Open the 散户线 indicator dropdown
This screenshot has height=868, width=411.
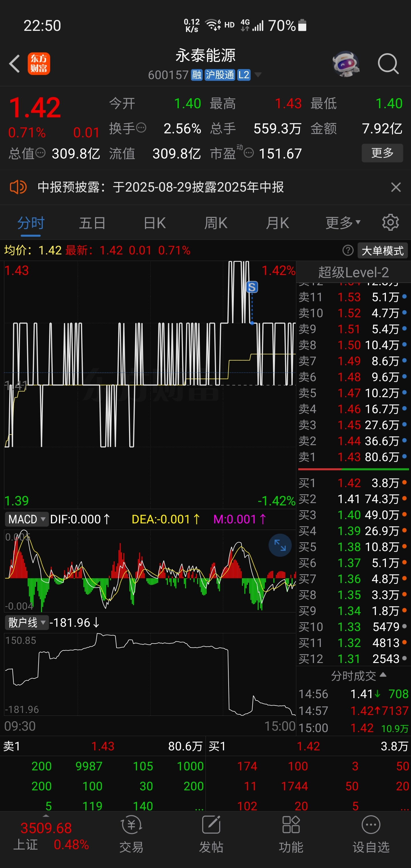[27, 623]
